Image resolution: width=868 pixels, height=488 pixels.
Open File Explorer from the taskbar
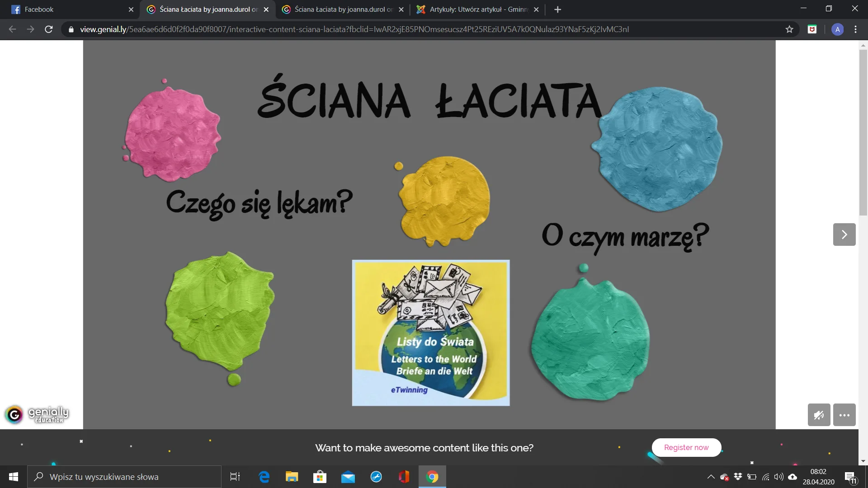point(292,476)
